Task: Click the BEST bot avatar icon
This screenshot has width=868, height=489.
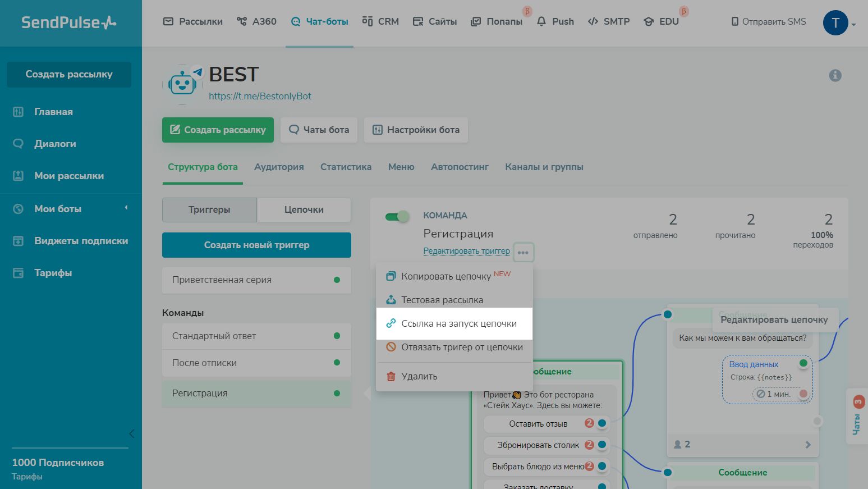Action: point(182,84)
